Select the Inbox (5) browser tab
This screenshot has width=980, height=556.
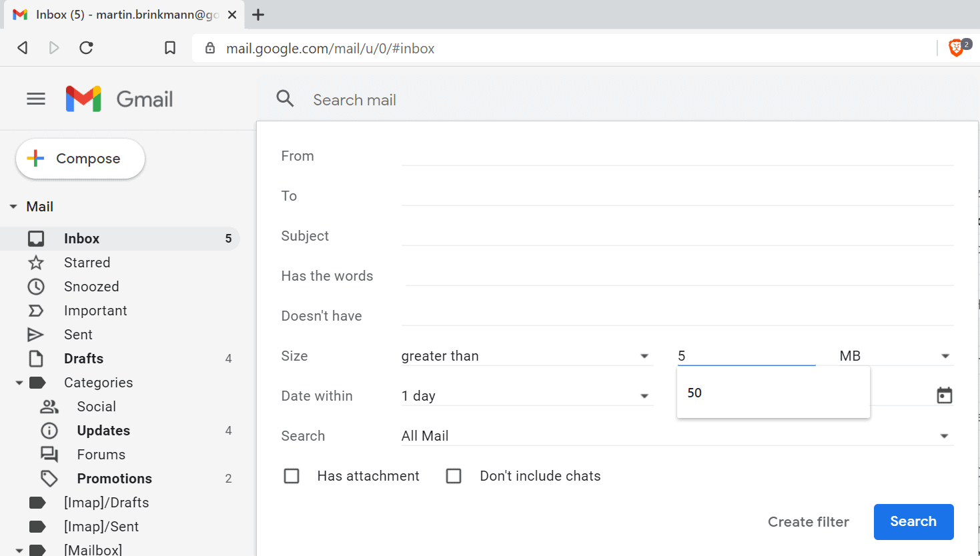(125, 15)
